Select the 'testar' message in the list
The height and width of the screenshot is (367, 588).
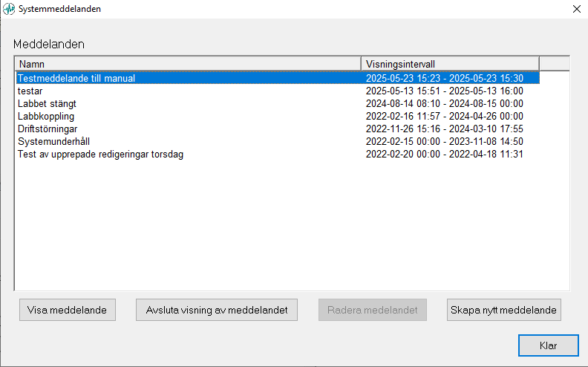[x=30, y=91]
